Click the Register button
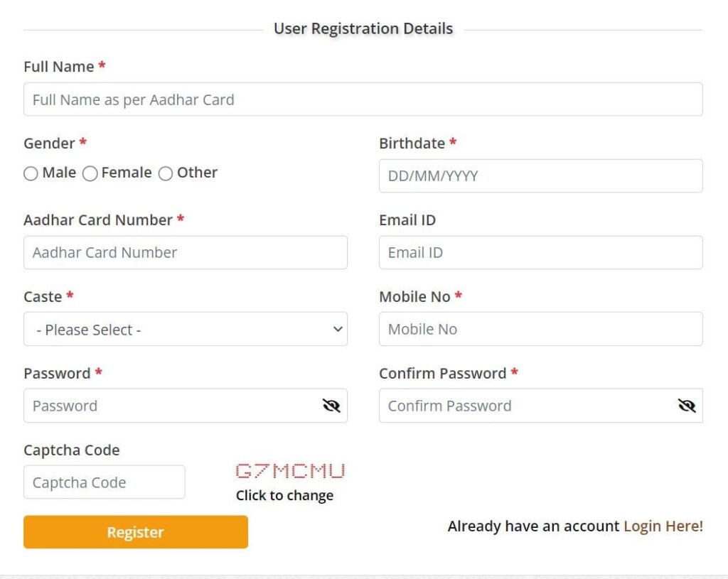 click(x=135, y=532)
